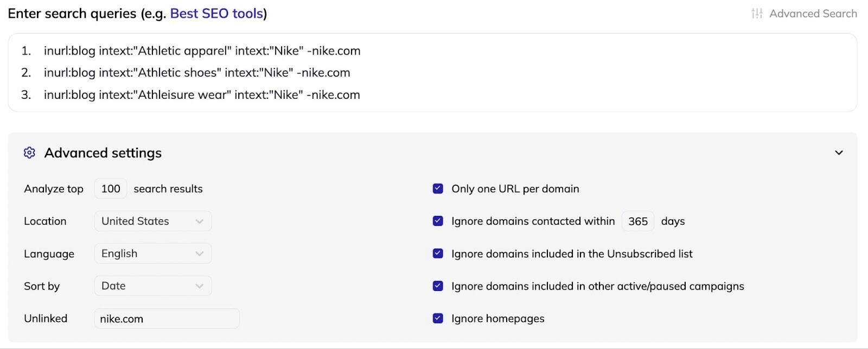This screenshot has height=349, width=868.
Task: Edit the Unlinked nike.com field
Action: point(167,319)
